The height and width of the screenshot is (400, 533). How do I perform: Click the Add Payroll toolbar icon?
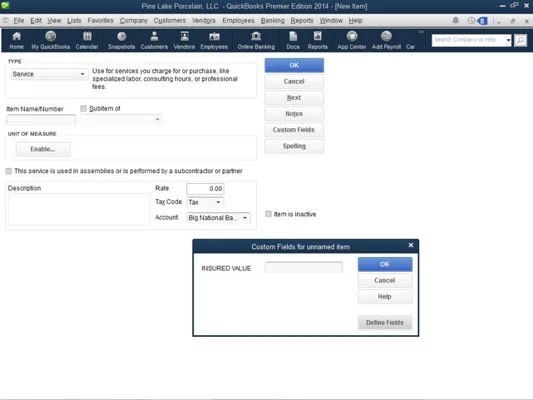(x=386, y=40)
